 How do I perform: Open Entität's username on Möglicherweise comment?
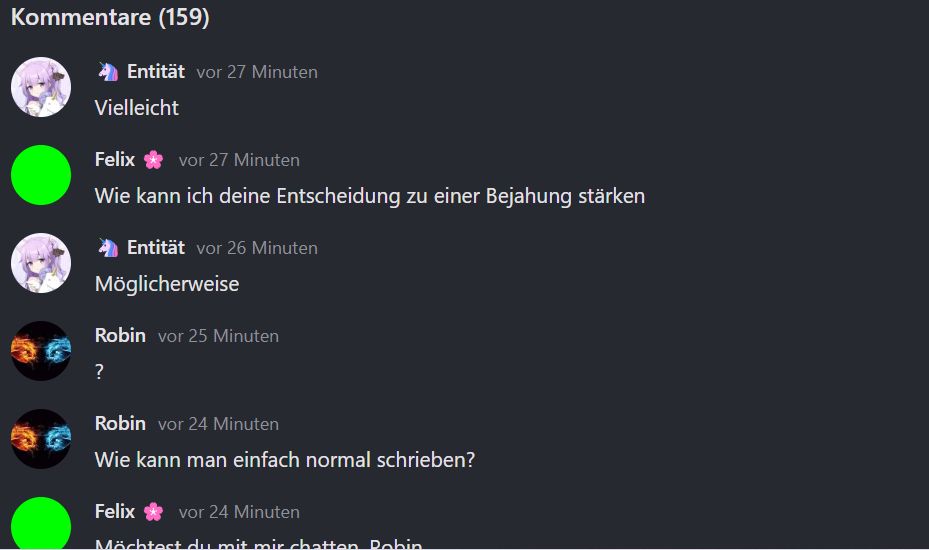pyautogui.click(x=156, y=248)
